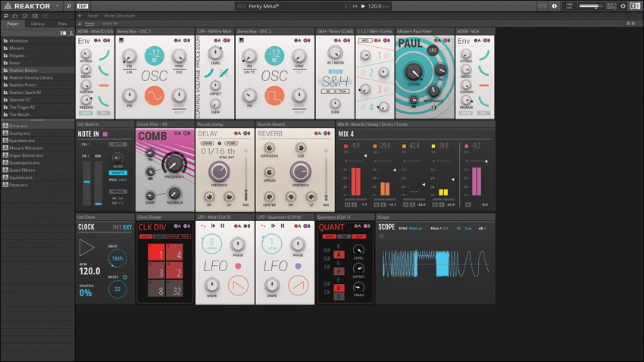Toggle LEGATO in the Note In block
Screen dimensions: 644x362
(117, 173)
